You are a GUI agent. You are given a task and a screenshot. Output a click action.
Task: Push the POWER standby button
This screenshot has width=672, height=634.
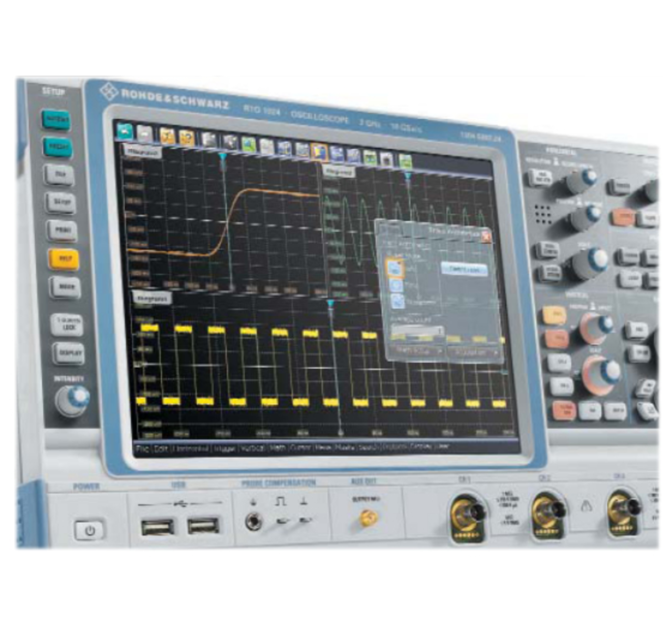tap(89, 530)
